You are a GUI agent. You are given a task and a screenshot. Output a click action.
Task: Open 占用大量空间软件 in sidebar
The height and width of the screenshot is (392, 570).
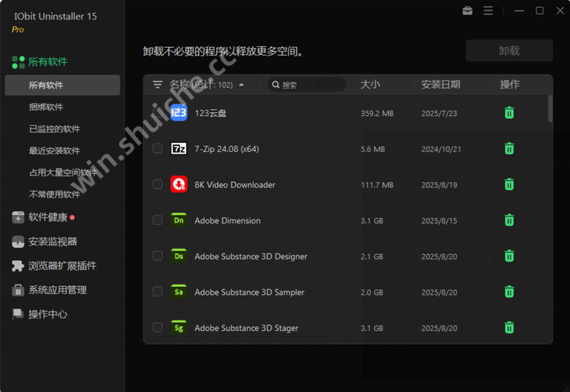pyautogui.click(x=64, y=172)
